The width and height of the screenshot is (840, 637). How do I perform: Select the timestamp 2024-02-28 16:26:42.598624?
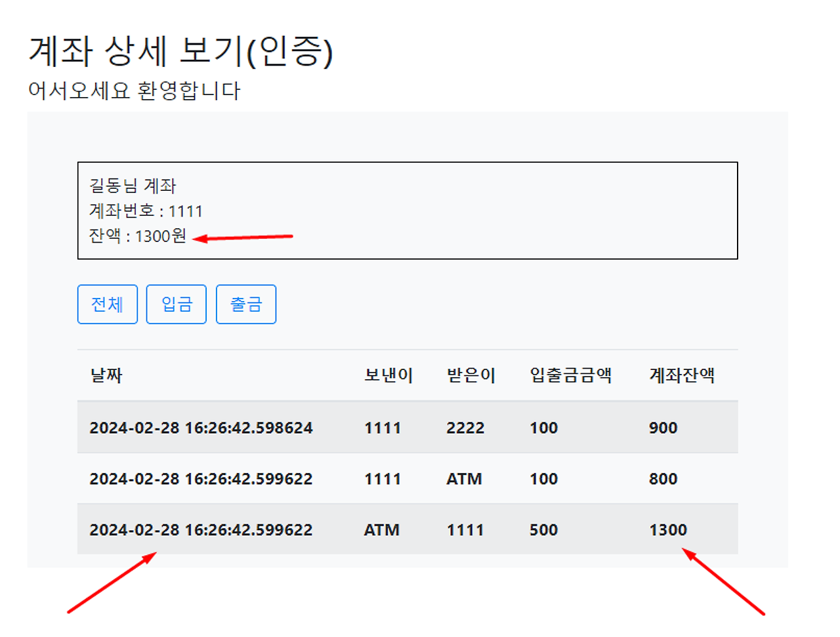pos(201,428)
